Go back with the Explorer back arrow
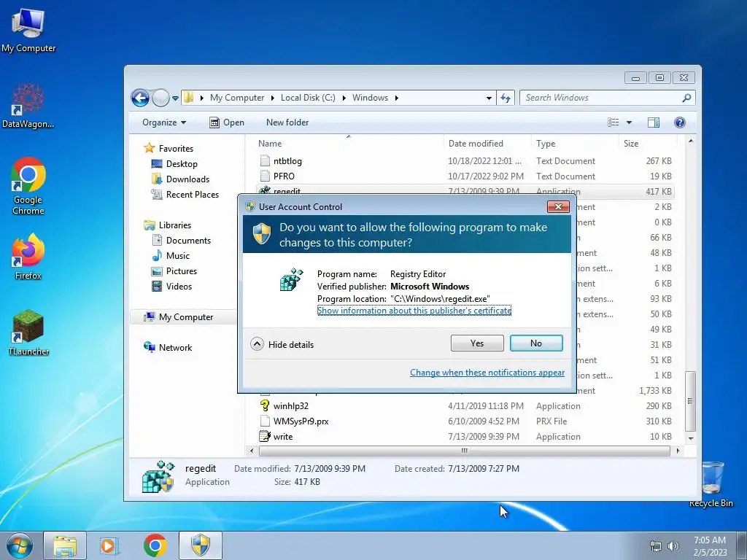Viewport: 747px width, 560px height. (x=140, y=98)
